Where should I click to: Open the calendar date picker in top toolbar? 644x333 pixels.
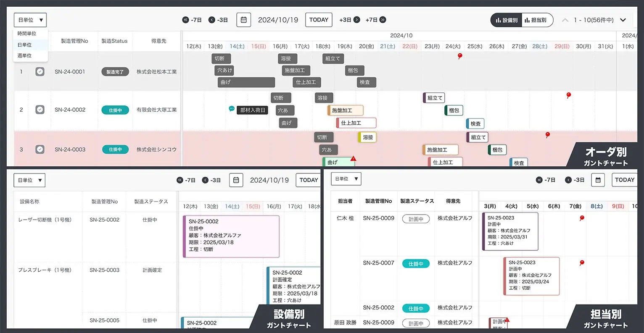(x=243, y=20)
